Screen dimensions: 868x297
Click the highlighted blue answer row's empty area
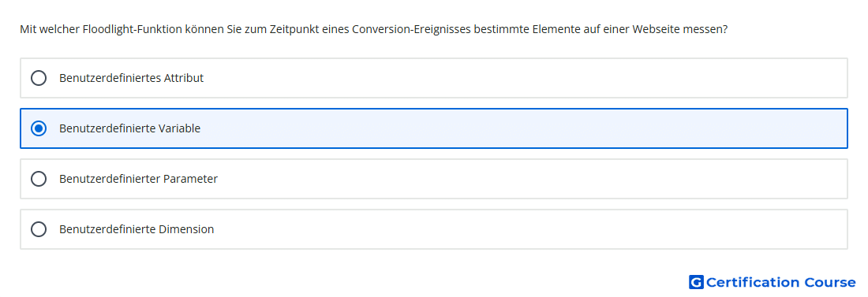coord(520,128)
